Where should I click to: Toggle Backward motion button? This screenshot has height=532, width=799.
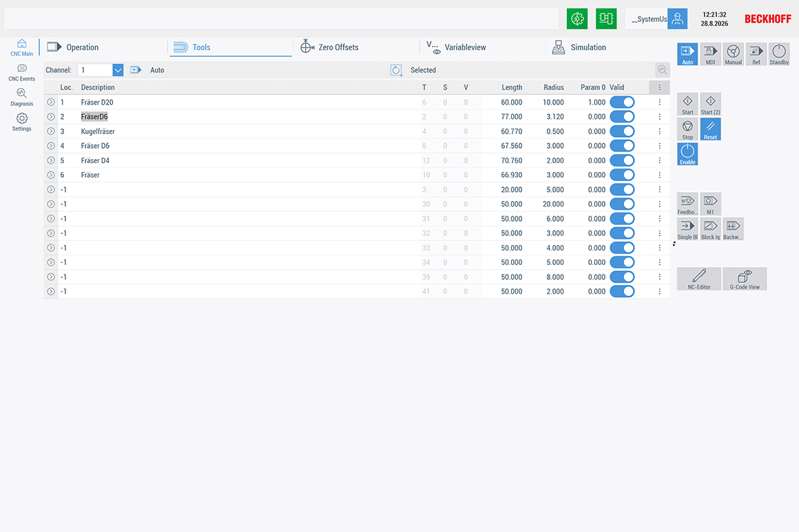tap(734, 228)
